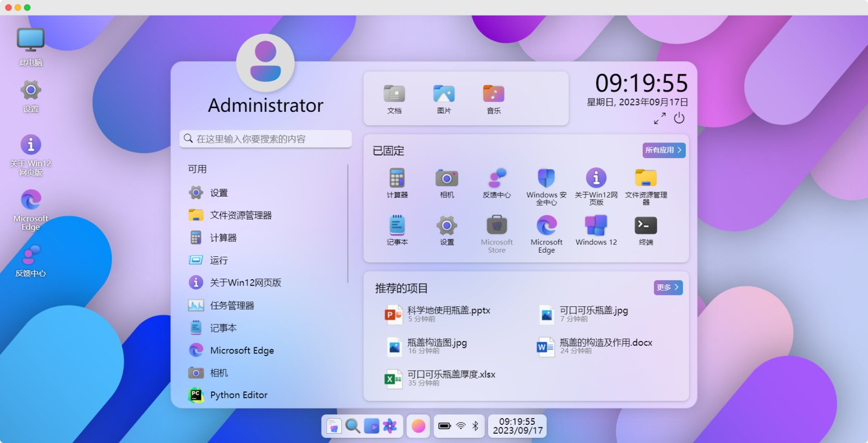Launch 终端 terminal from the pinned apps
The image size is (868, 443).
(x=646, y=230)
